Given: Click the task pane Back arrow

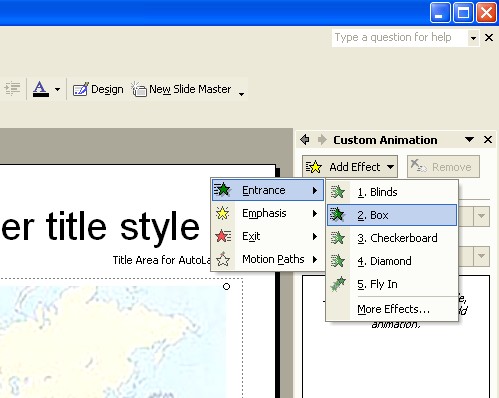Looking at the screenshot, I should point(305,139).
